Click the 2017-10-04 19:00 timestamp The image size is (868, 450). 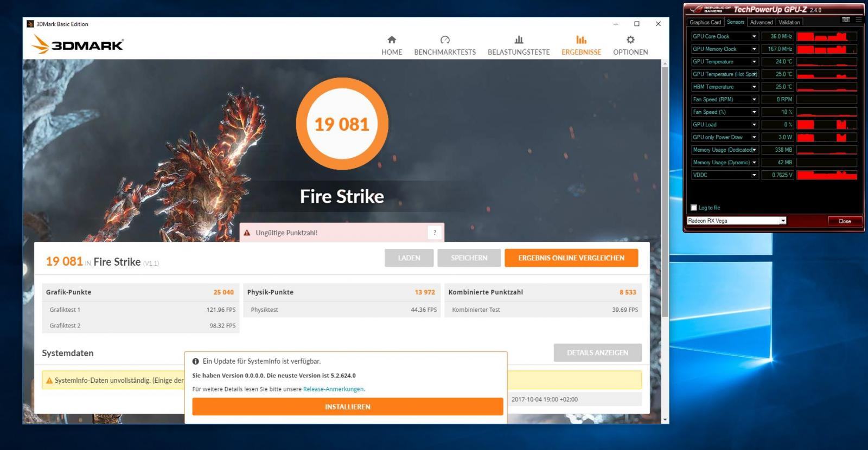click(x=545, y=399)
